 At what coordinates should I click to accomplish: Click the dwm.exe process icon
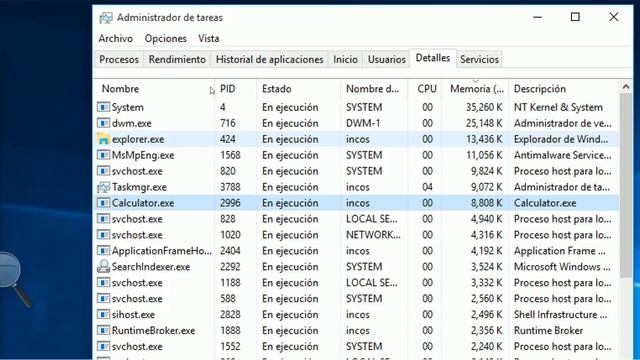(x=103, y=123)
